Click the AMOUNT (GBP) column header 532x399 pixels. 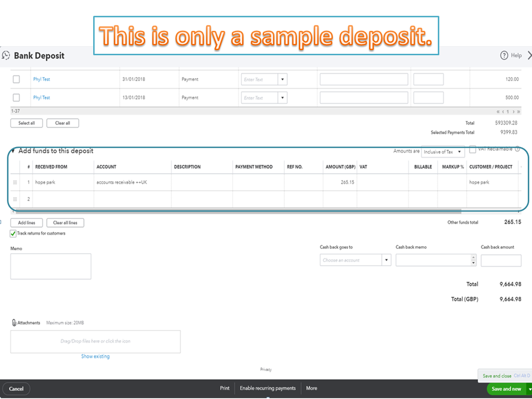[x=340, y=167]
